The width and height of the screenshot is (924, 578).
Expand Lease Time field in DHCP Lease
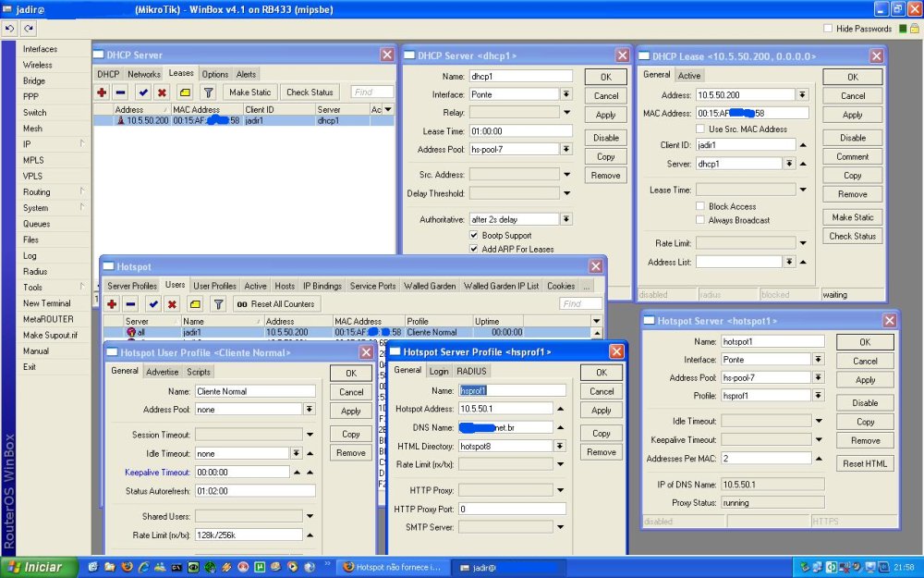pos(803,190)
